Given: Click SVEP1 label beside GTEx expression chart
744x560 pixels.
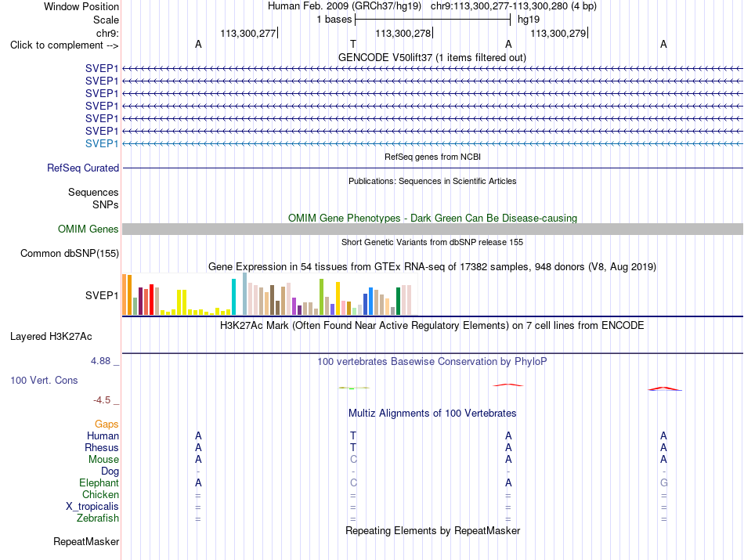Looking at the screenshot, I should click(102, 295).
